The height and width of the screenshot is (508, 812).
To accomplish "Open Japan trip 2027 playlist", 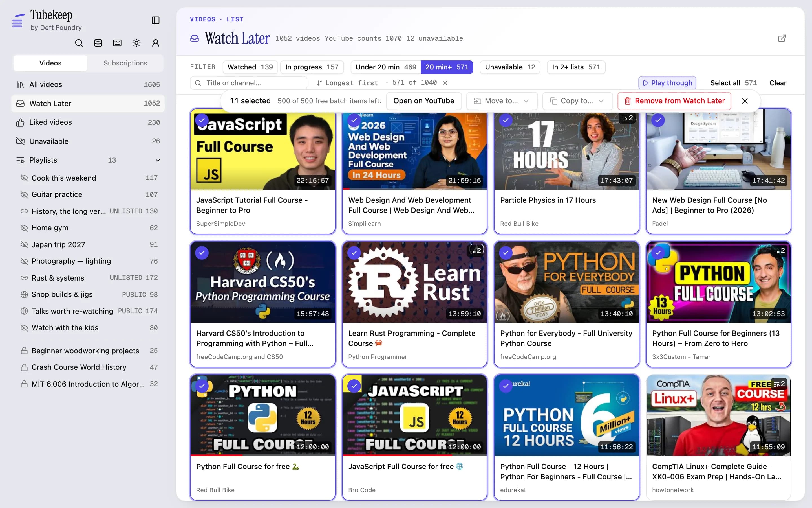I will (89, 245).
